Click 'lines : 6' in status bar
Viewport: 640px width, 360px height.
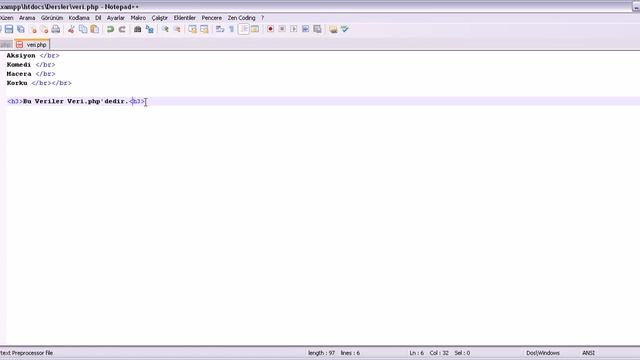(x=350, y=353)
